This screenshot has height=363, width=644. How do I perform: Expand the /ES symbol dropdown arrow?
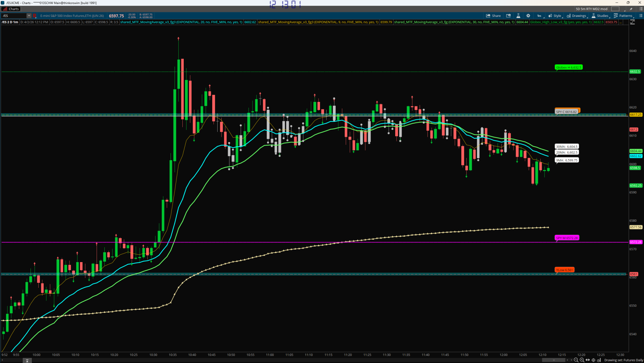[x=29, y=16]
